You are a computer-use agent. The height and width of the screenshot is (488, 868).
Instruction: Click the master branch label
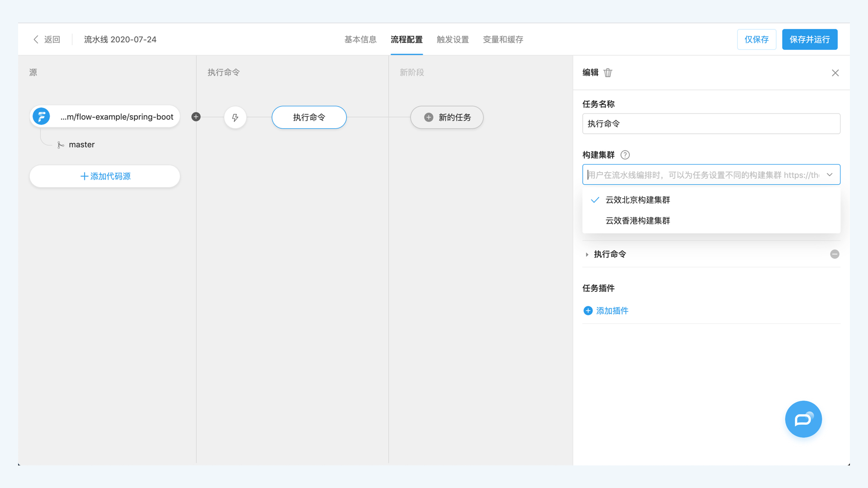82,145
